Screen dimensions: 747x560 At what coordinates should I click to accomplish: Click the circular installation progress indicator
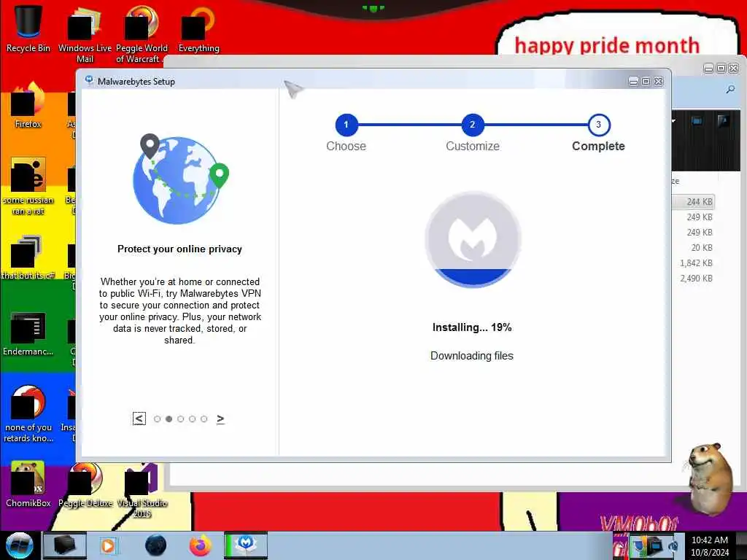[x=473, y=239]
